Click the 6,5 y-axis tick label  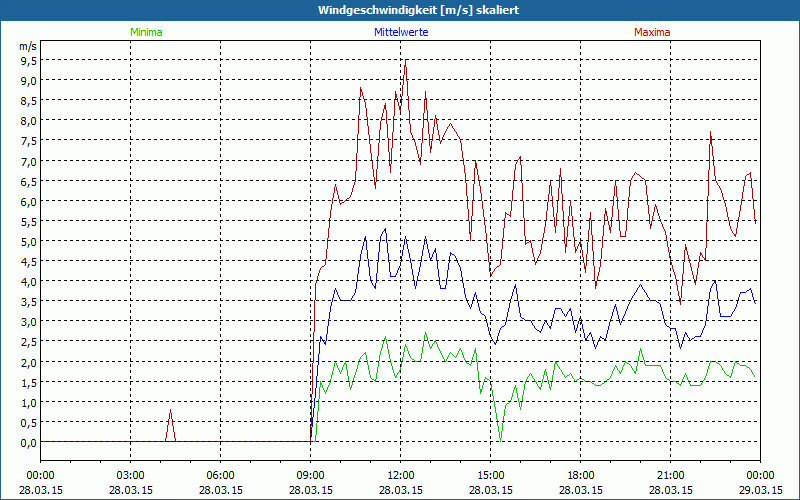29,181
